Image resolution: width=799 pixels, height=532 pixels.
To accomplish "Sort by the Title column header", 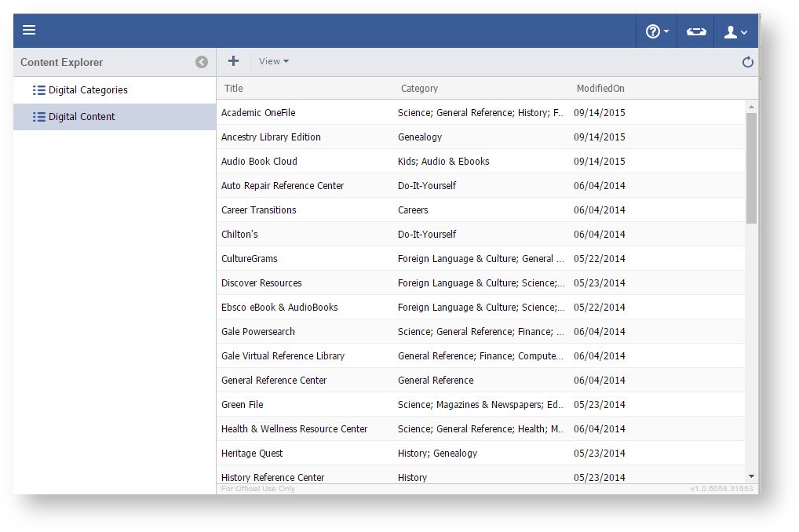I will pyautogui.click(x=234, y=89).
